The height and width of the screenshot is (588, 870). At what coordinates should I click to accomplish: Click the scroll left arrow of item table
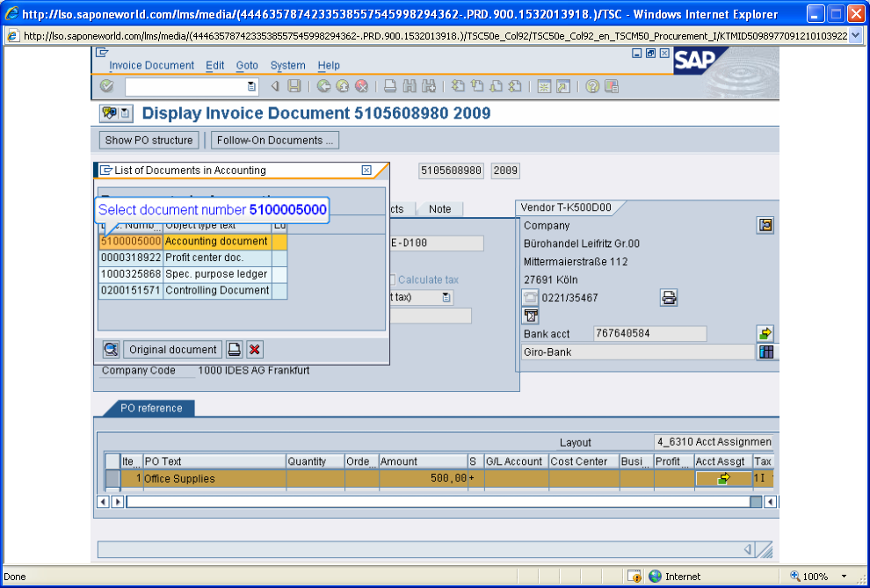[103, 502]
